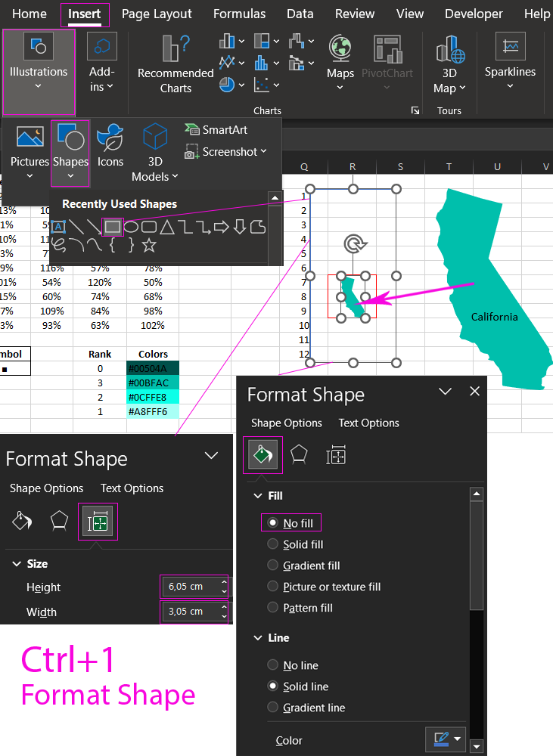Select the rectangle shape in Recently Used Shapes

(113, 226)
